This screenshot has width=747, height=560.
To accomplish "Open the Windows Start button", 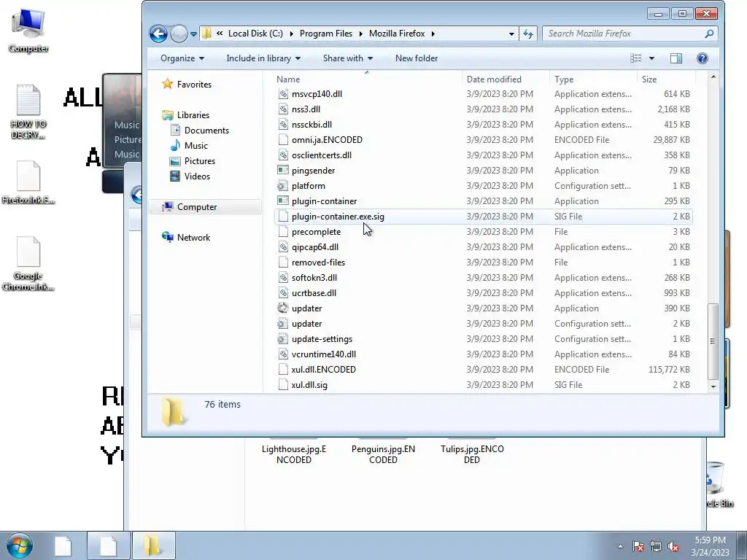I will tap(20, 545).
